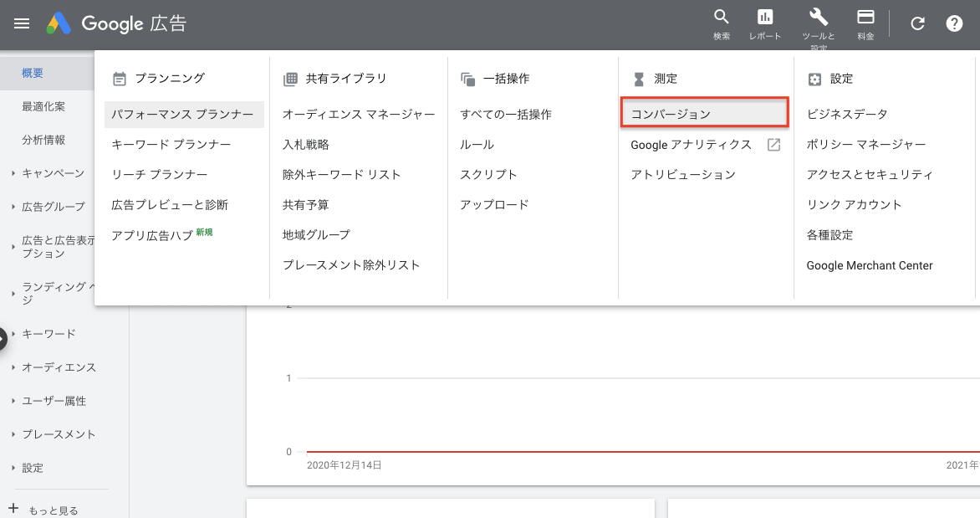The image size is (980, 518).
Task: Expand 広告と広告表示オプション arrow
Action: pyautogui.click(x=13, y=247)
